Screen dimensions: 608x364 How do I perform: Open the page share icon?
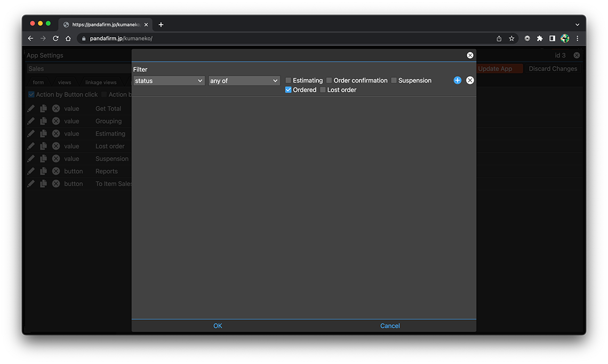[x=499, y=38]
